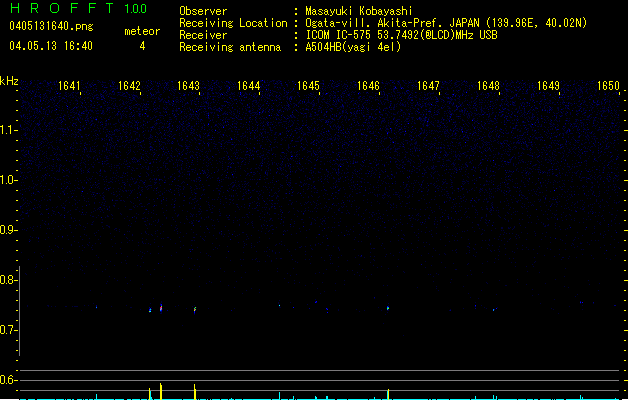Click the 1650 time axis label
This screenshot has height=400, width=629.
[x=609, y=86]
